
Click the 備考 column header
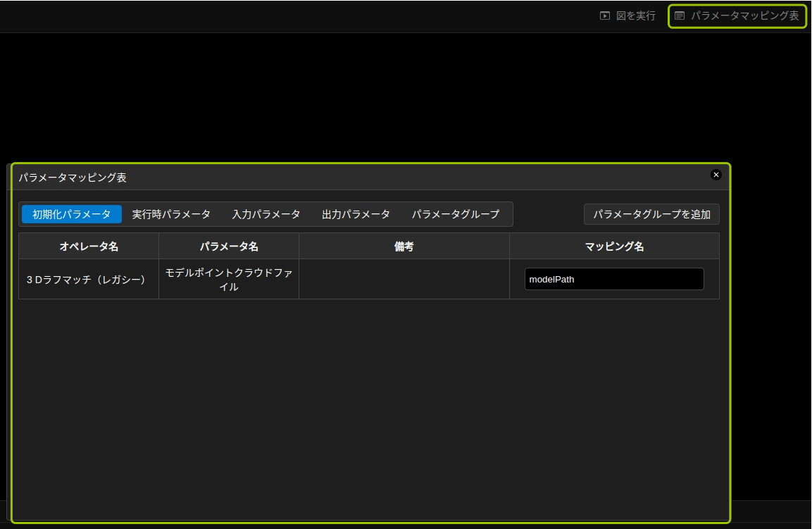(404, 247)
